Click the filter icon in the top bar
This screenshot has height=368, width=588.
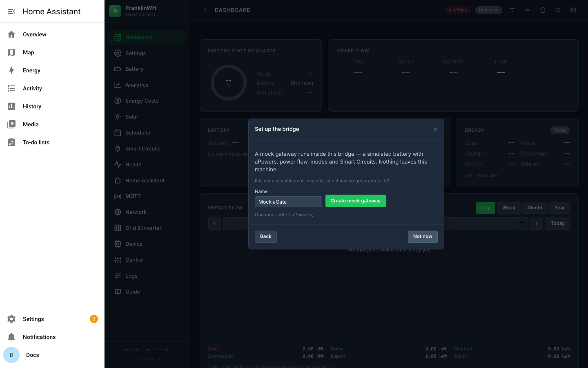point(512,10)
